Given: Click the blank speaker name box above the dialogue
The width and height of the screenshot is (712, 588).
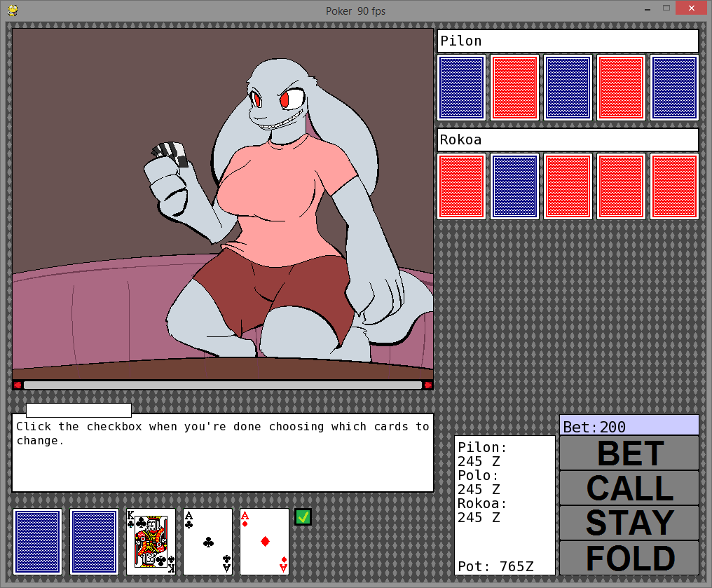Looking at the screenshot, I should pos(78,410).
